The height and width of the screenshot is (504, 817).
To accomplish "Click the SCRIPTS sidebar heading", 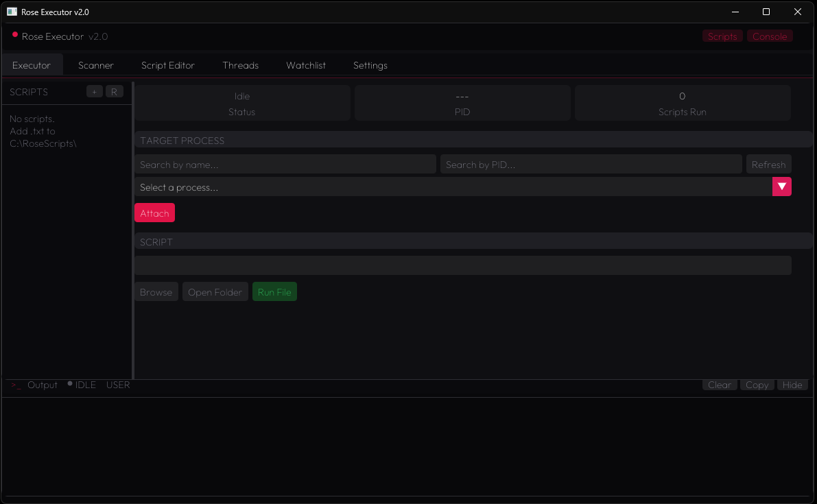I will pyautogui.click(x=29, y=92).
